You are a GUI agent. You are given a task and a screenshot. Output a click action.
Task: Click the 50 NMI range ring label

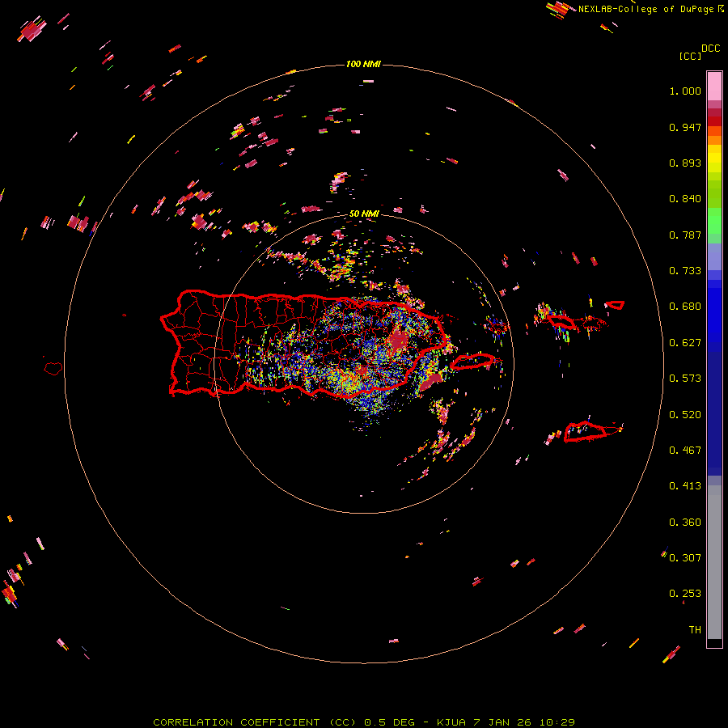364,214
